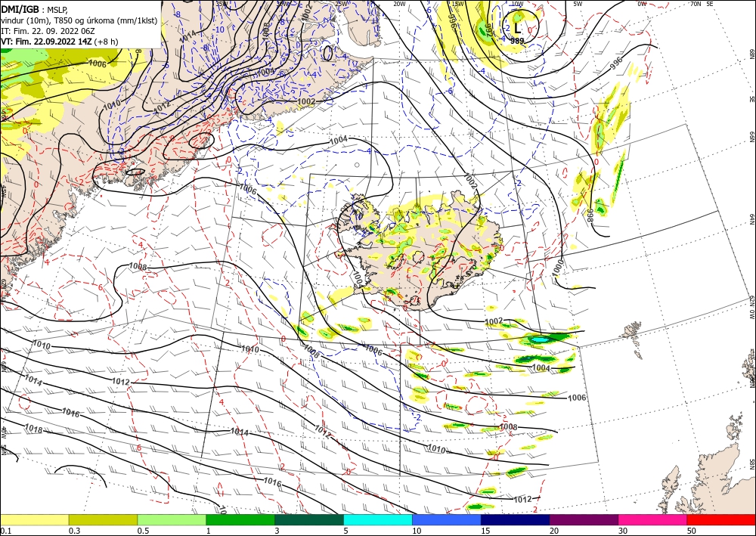Select the blue 10 mm legend swatch
This screenshot has width=756, height=536.
[x=447, y=519]
